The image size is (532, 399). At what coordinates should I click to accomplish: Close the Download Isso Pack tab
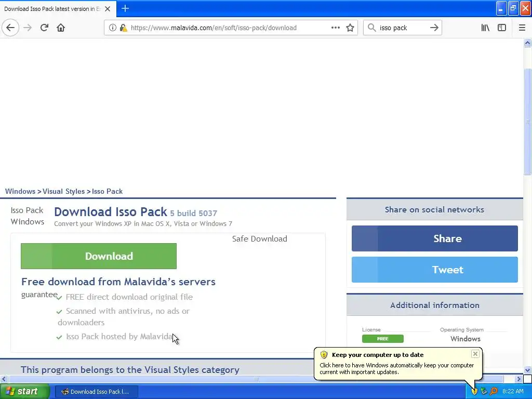click(x=108, y=9)
